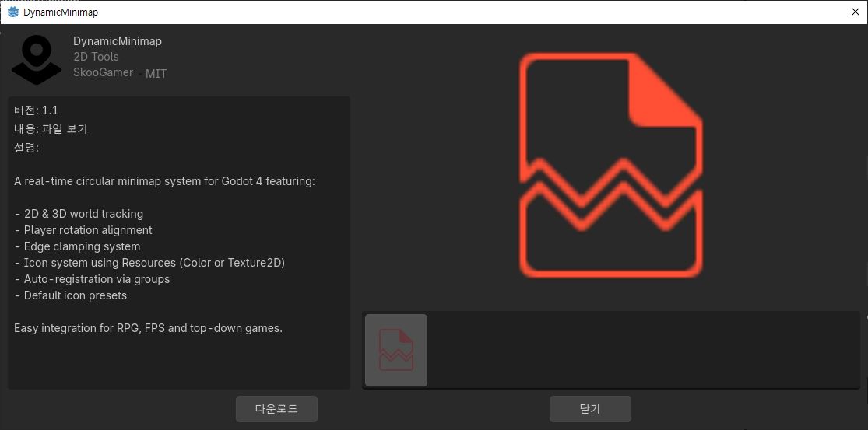Click the MIT license label

156,74
